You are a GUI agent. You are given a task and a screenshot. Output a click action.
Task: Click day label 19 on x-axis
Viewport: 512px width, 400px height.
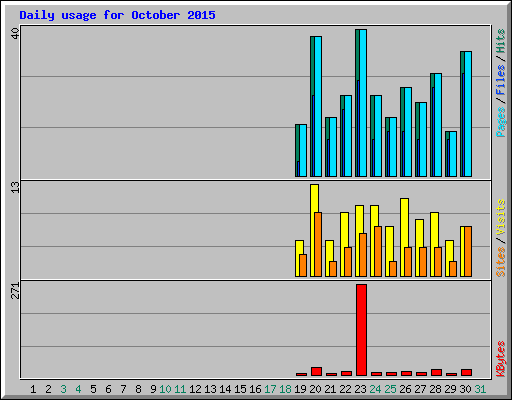(x=300, y=389)
